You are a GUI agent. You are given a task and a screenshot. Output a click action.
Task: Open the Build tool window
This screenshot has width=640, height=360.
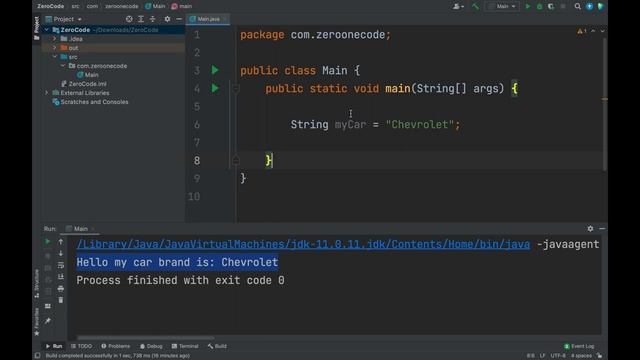pos(217,346)
